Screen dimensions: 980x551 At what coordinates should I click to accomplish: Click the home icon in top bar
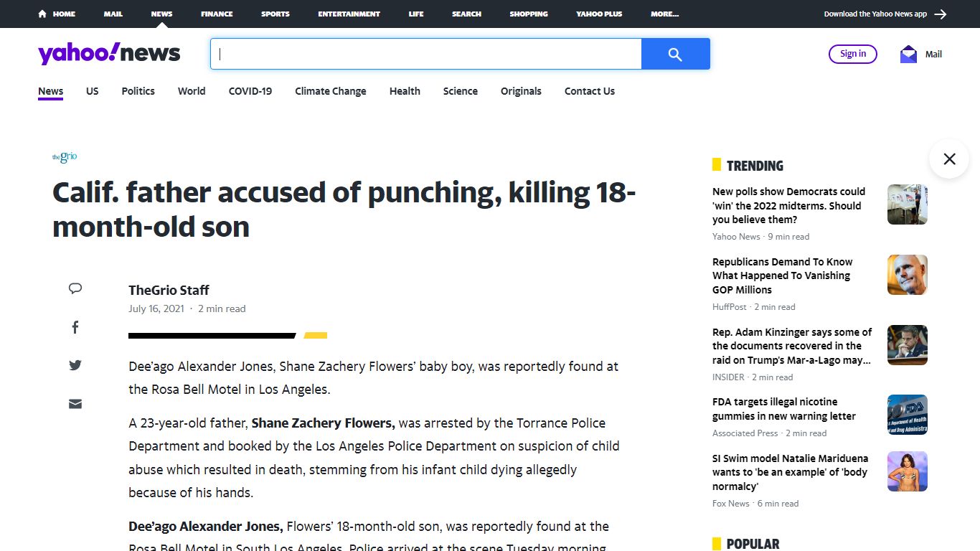(42, 14)
